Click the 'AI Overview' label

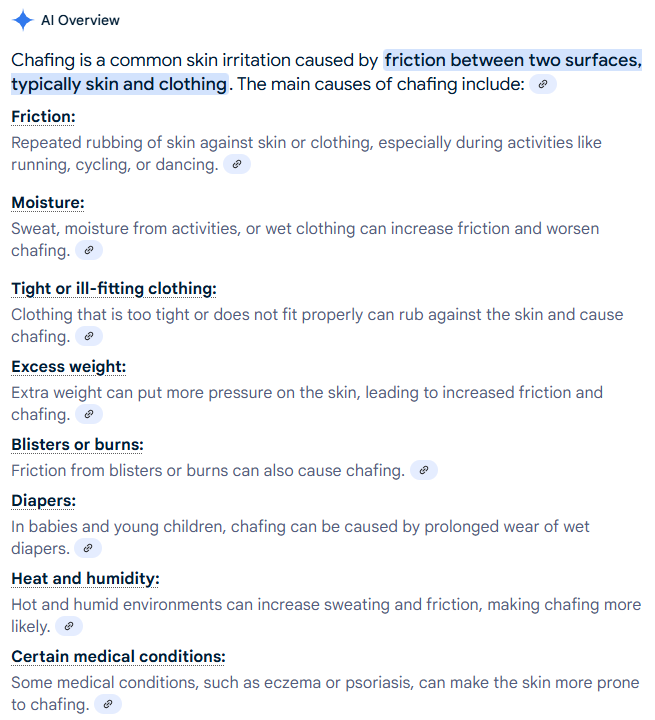pyautogui.click(x=80, y=20)
